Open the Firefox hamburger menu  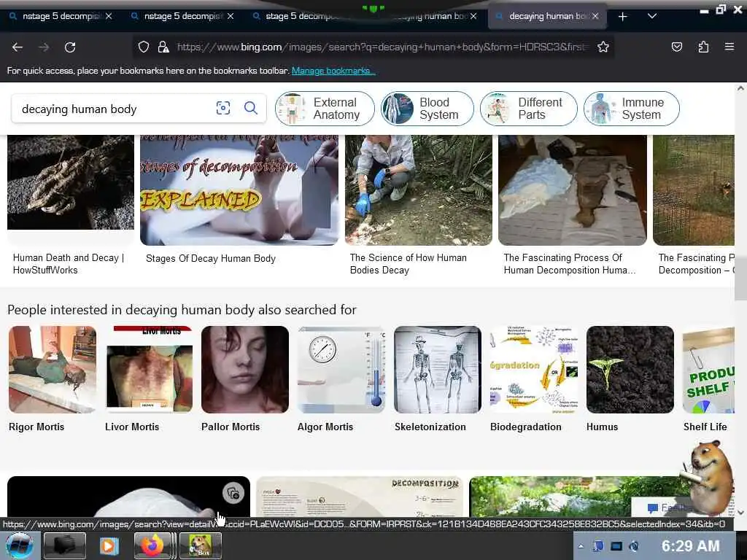(729, 47)
